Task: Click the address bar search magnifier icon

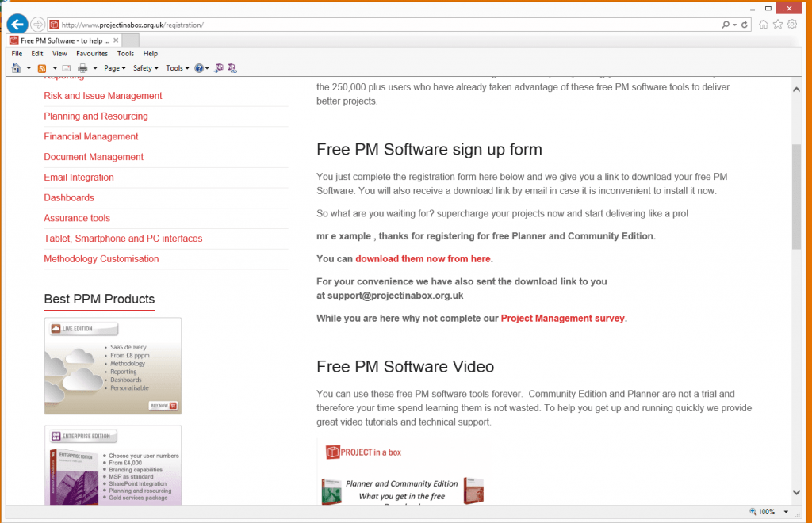Action: coord(725,25)
